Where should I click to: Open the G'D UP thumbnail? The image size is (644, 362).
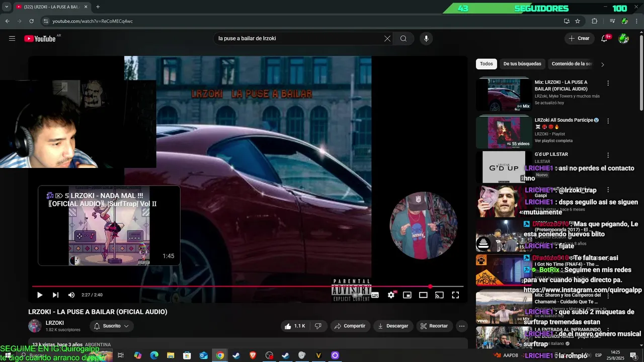click(x=503, y=166)
